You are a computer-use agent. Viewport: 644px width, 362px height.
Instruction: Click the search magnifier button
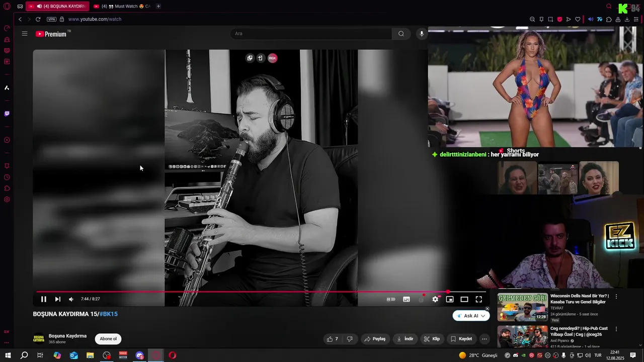click(401, 34)
